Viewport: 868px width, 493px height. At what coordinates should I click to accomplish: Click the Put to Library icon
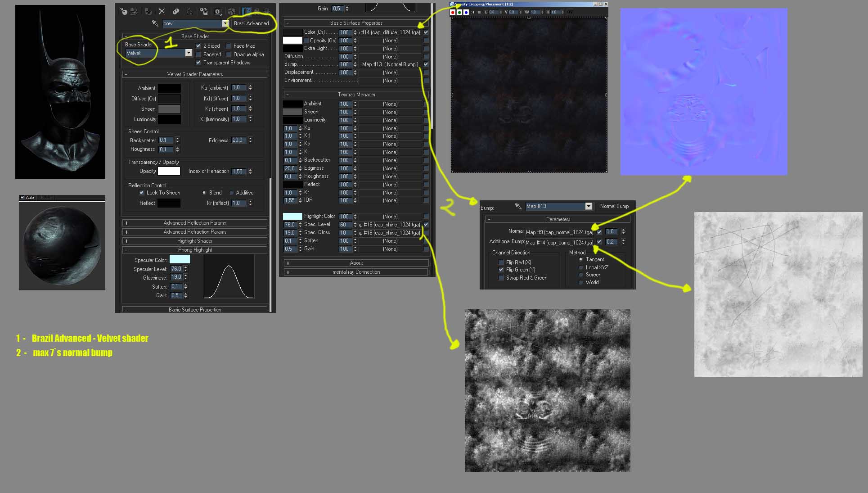point(204,12)
